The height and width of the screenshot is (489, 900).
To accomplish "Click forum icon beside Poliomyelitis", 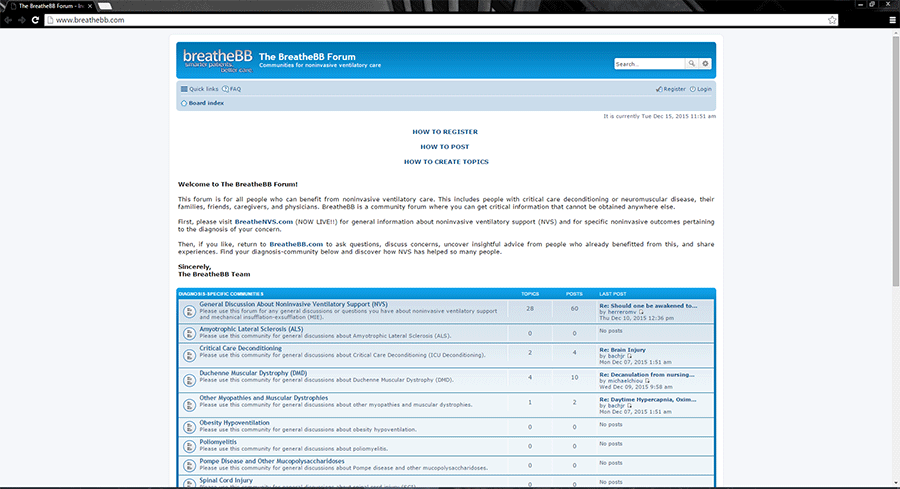I will tap(189, 447).
